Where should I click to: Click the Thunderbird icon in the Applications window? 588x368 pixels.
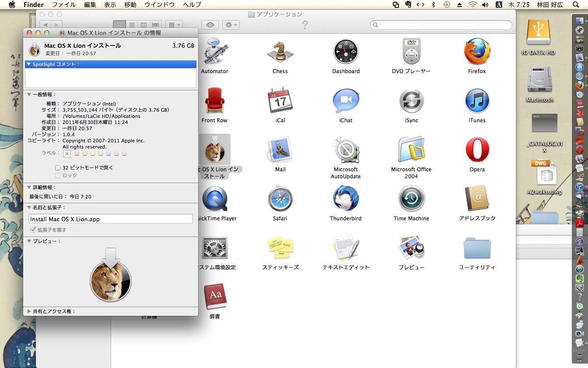(x=346, y=199)
